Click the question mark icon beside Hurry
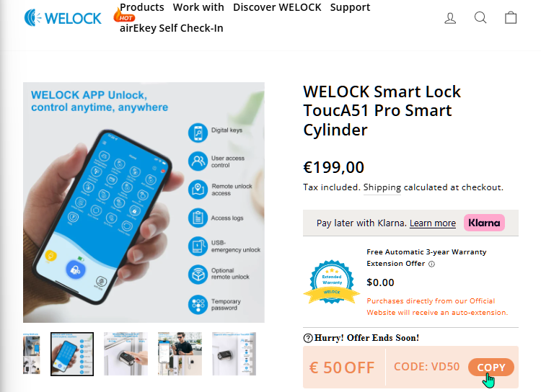The image size is (541, 392). coord(308,338)
